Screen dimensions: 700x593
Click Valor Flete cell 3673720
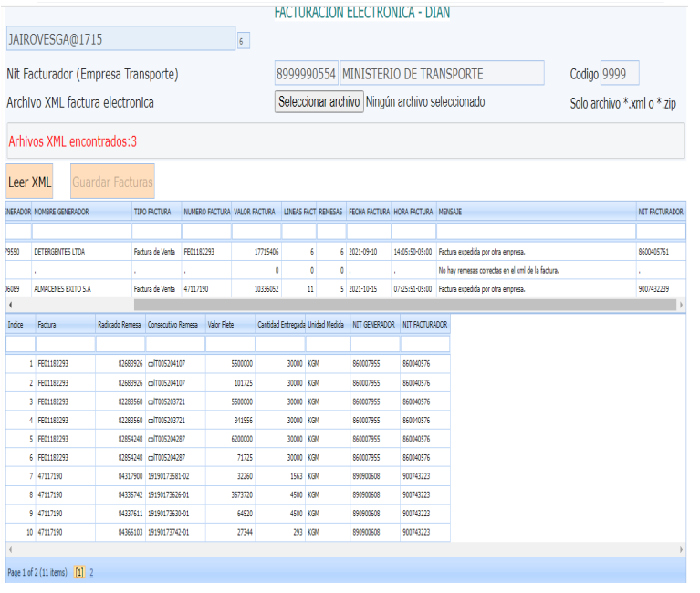pos(230,495)
